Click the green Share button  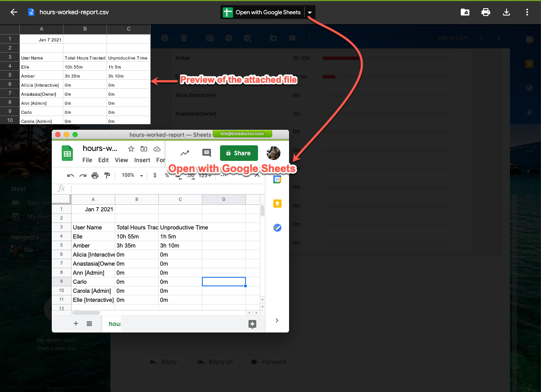coord(239,153)
